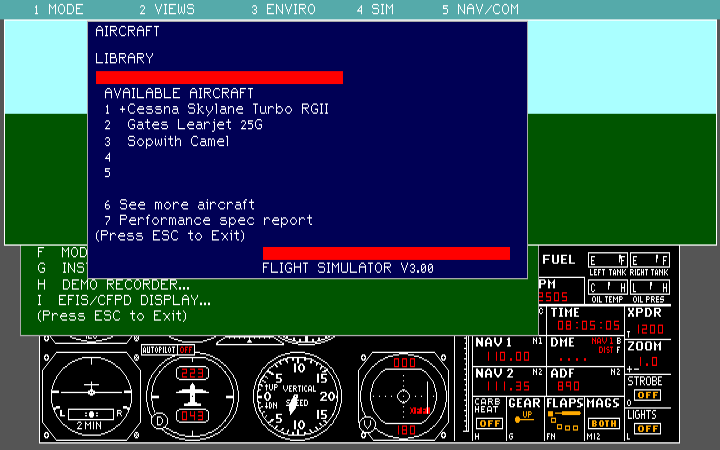Image resolution: width=720 pixels, height=450 pixels.
Task: Click the Press ESC to Exit hint in aircraft dialog
Action: point(170,236)
